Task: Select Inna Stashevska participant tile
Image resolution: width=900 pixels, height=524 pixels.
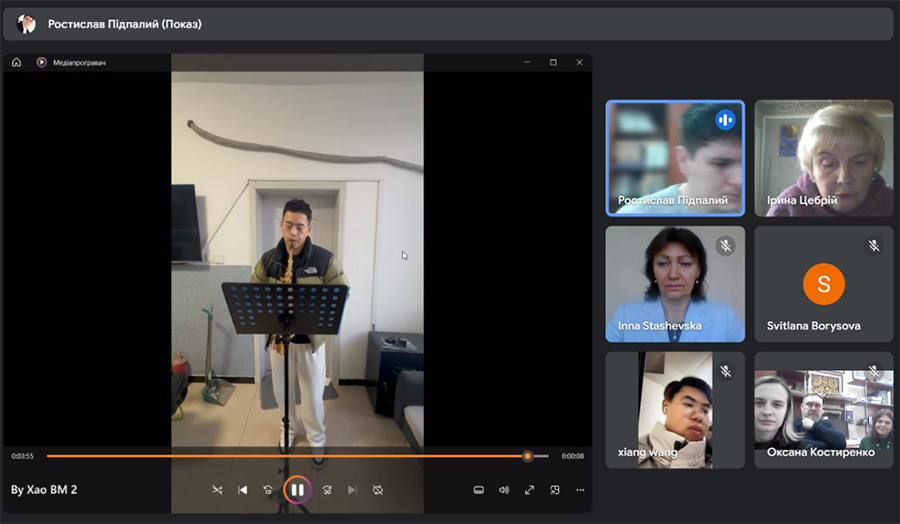Action: (x=675, y=284)
